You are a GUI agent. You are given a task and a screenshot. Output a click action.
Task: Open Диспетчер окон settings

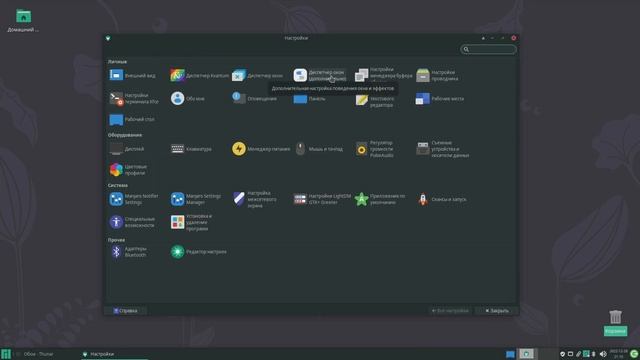coord(258,76)
